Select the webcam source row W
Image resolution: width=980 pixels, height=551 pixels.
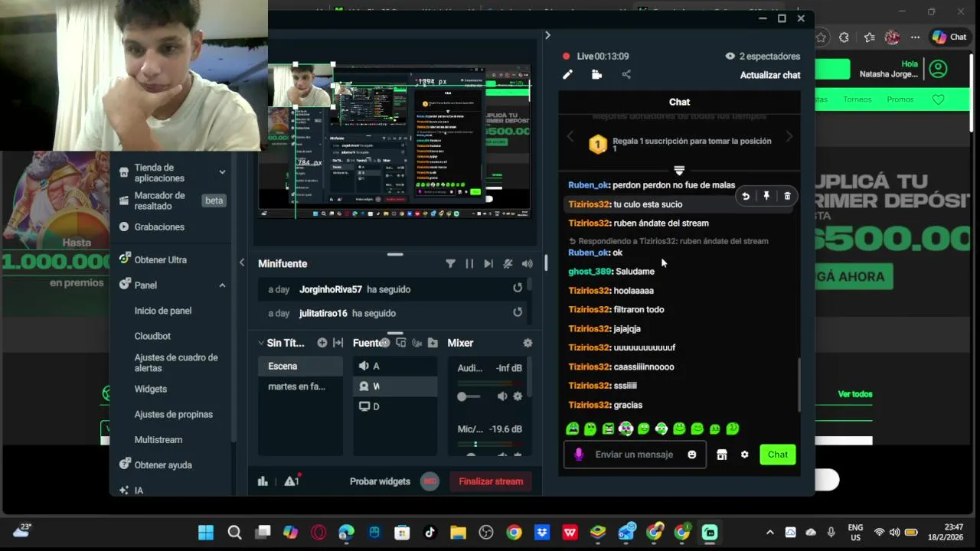[395, 386]
